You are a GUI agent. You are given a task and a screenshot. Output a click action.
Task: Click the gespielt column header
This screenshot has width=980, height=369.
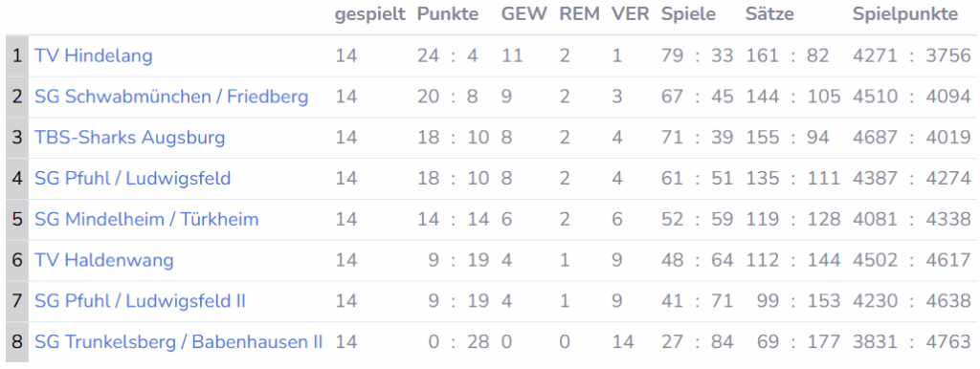click(x=370, y=15)
